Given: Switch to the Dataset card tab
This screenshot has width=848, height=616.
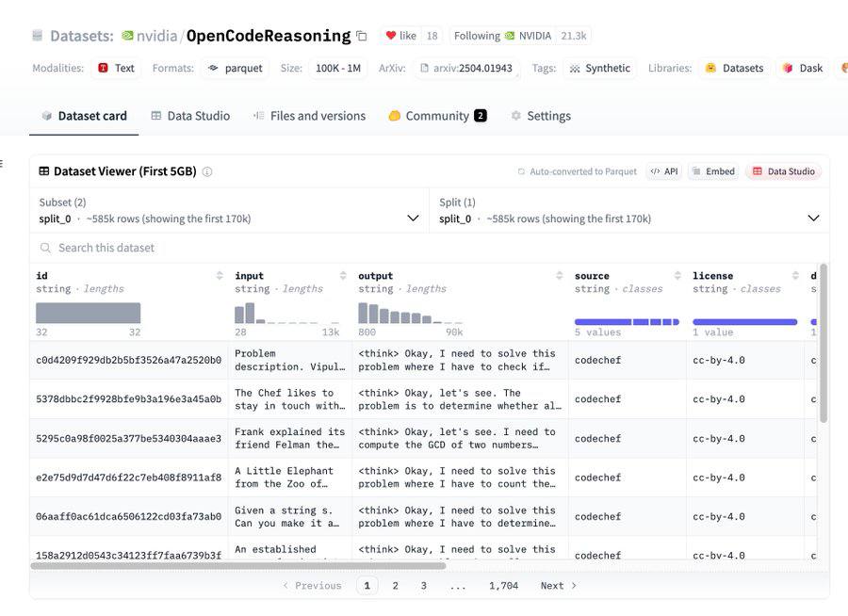Looking at the screenshot, I should pos(84,116).
